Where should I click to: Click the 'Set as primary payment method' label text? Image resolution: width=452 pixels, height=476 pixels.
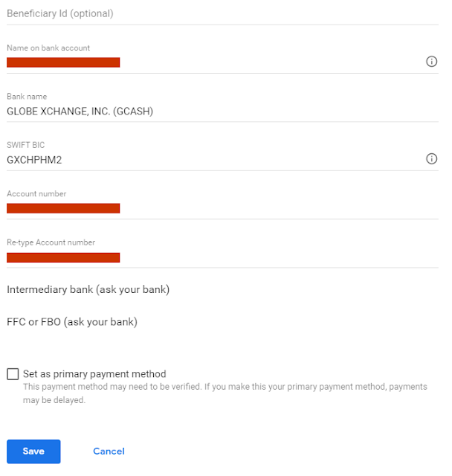(x=94, y=374)
